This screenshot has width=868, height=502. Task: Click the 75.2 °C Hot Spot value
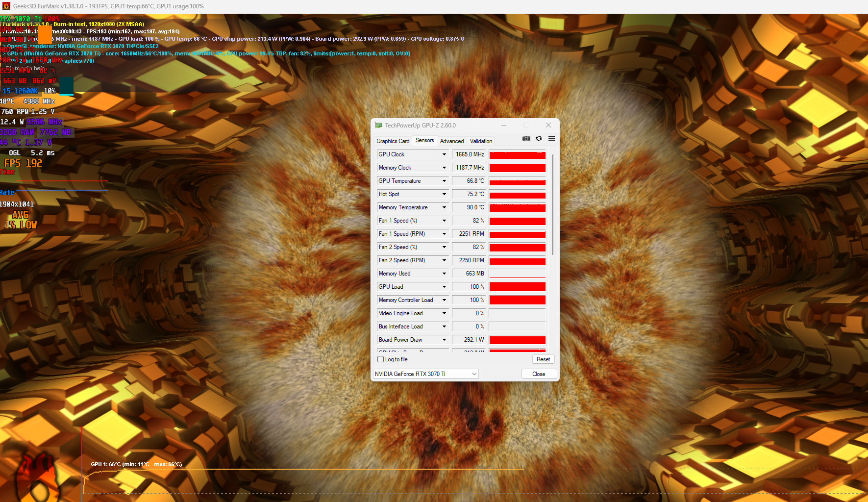[x=469, y=194]
